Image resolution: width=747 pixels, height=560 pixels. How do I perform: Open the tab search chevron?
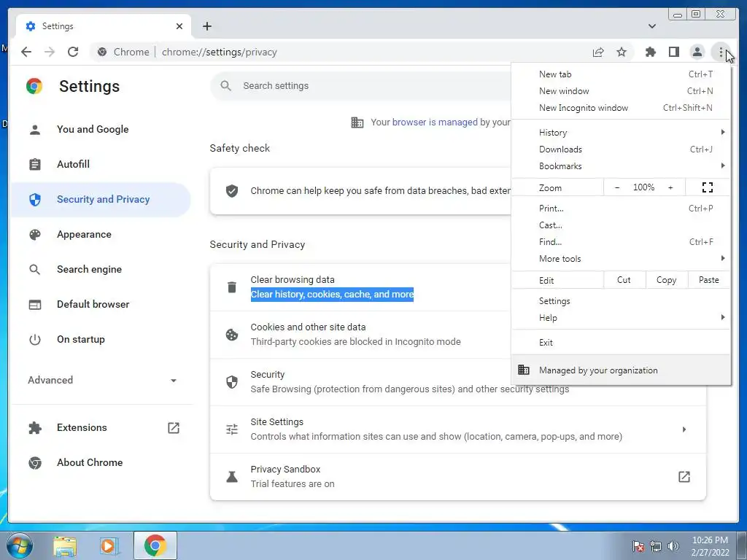(x=652, y=26)
